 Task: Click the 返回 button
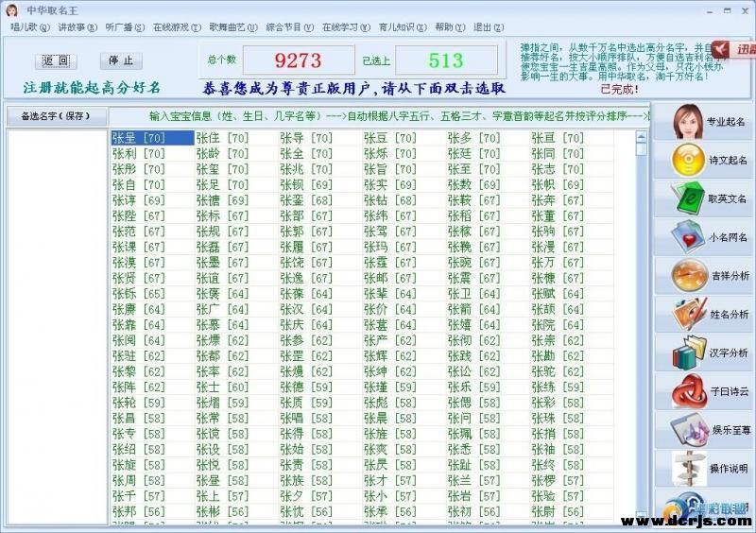pos(56,60)
